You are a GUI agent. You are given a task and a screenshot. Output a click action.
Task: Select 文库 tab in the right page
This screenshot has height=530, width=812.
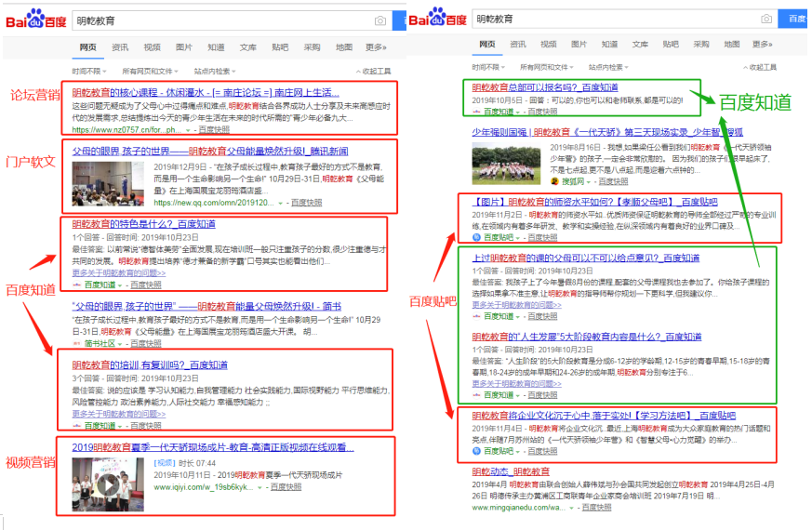pos(640,44)
